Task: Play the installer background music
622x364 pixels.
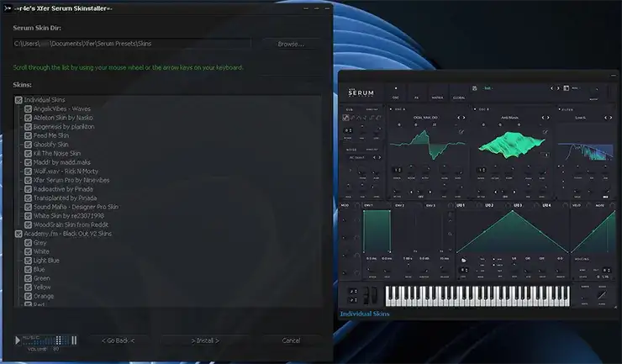Action: click(x=18, y=340)
